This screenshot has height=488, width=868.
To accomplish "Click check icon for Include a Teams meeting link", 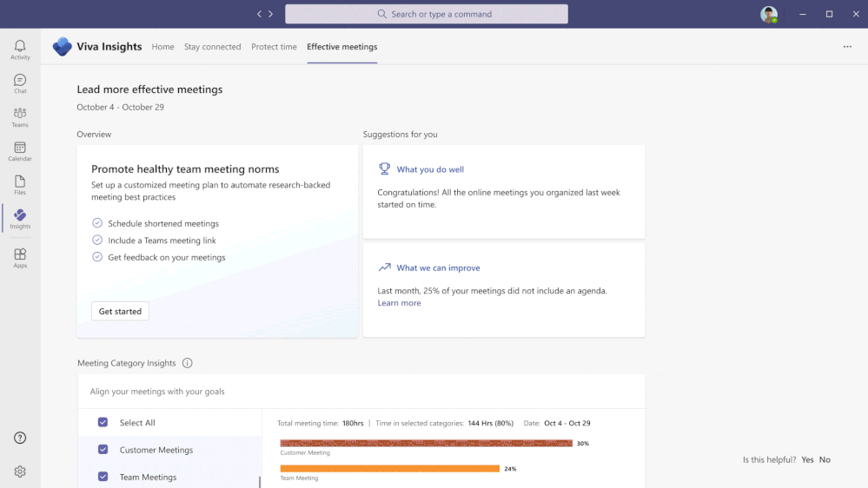I will (x=97, y=241).
